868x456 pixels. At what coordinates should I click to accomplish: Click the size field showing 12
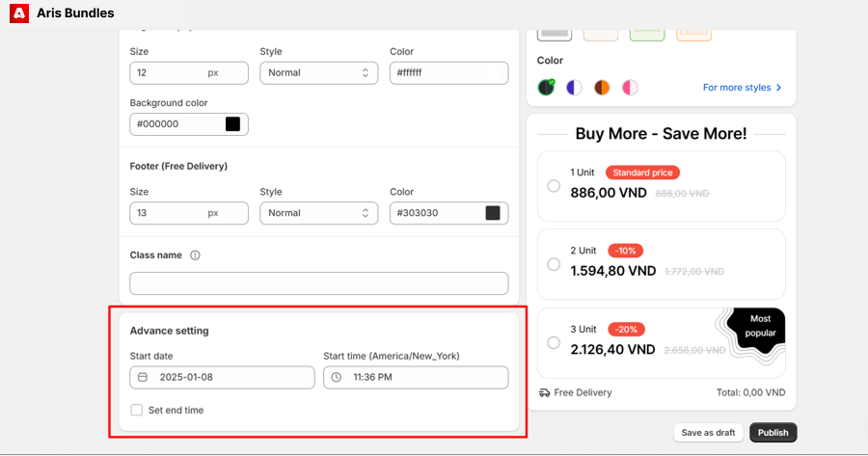(189, 73)
